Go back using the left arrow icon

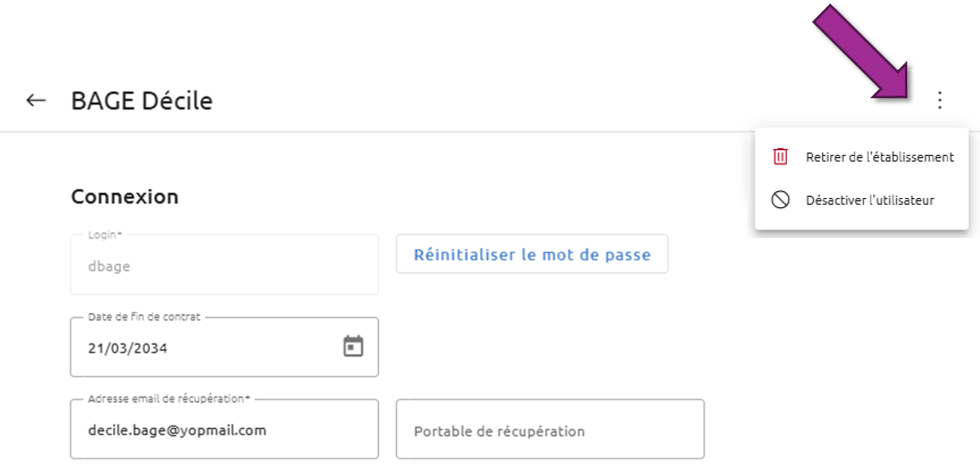pos(36,100)
